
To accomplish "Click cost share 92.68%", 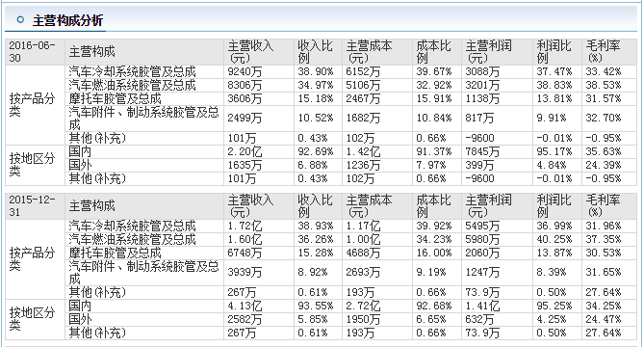I will point(434,306).
